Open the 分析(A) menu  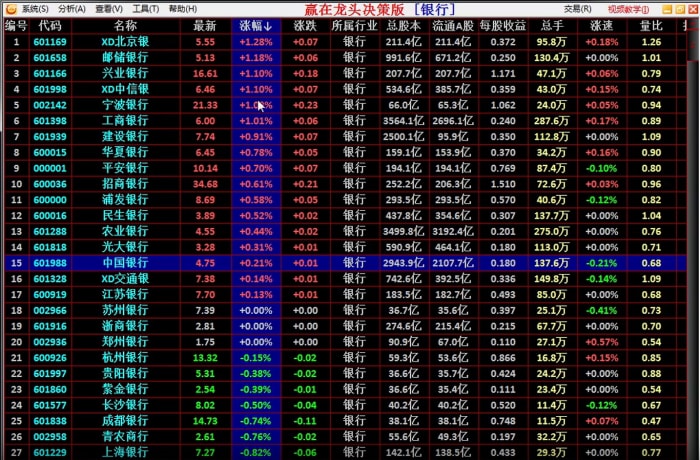(71, 9)
